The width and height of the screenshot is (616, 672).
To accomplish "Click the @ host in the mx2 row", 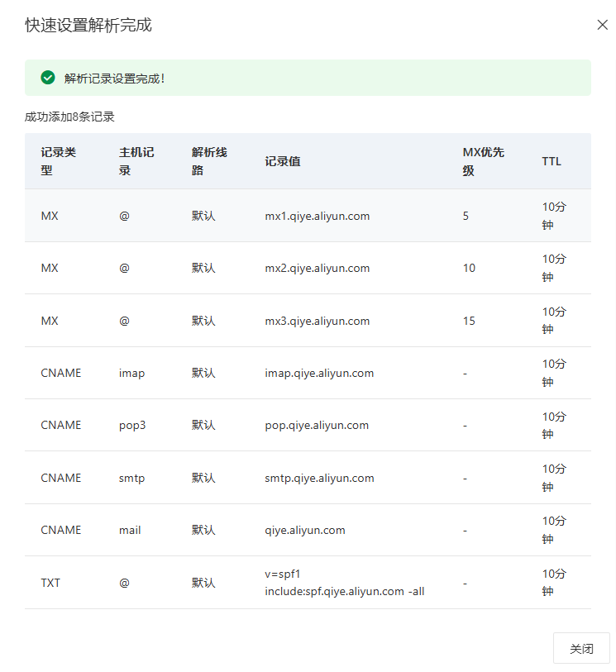I will coord(124,269).
